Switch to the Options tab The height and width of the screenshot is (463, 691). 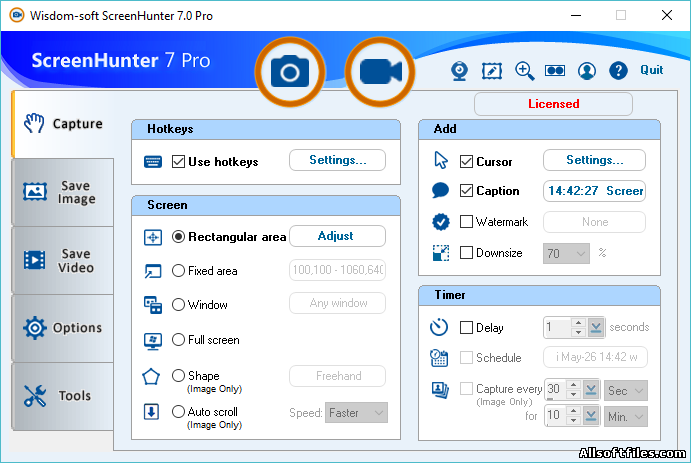(x=63, y=328)
